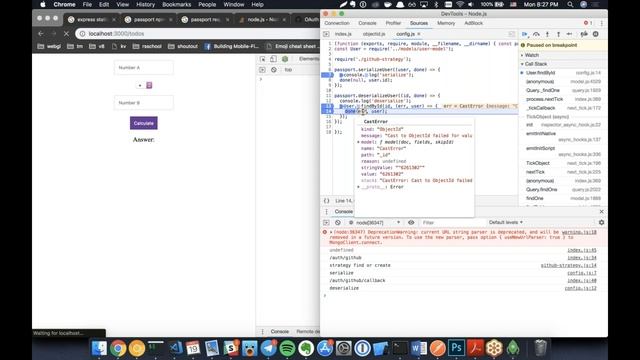
Task: Pretty print the config.js source
Action: 326,201
